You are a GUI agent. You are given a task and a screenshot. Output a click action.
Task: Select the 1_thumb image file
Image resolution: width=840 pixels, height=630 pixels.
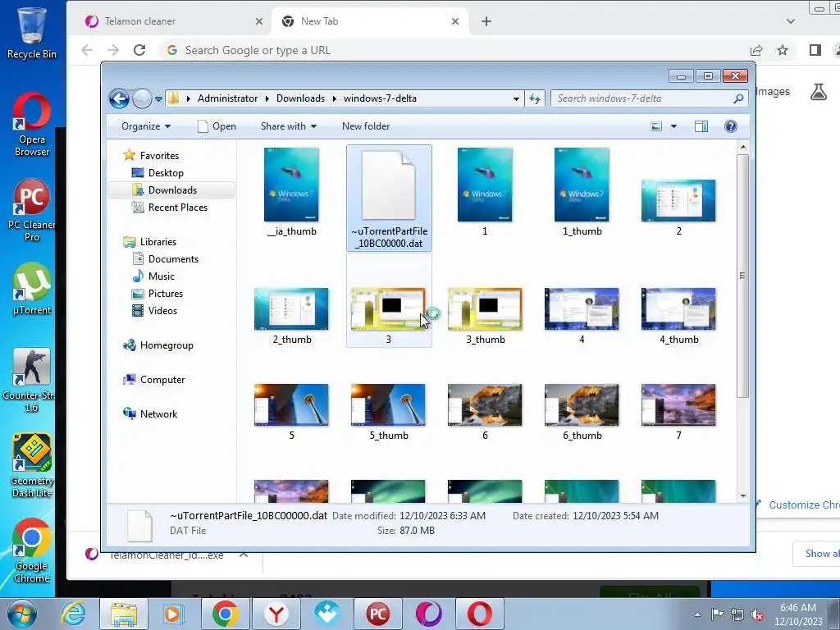click(x=582, y=192)
